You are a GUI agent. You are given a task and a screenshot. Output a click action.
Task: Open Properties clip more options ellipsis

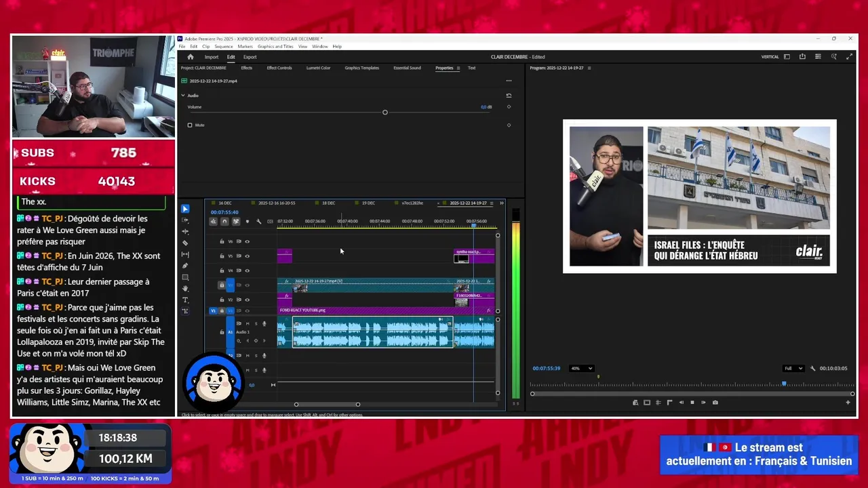pyautogui.click(x=509, y=81)
